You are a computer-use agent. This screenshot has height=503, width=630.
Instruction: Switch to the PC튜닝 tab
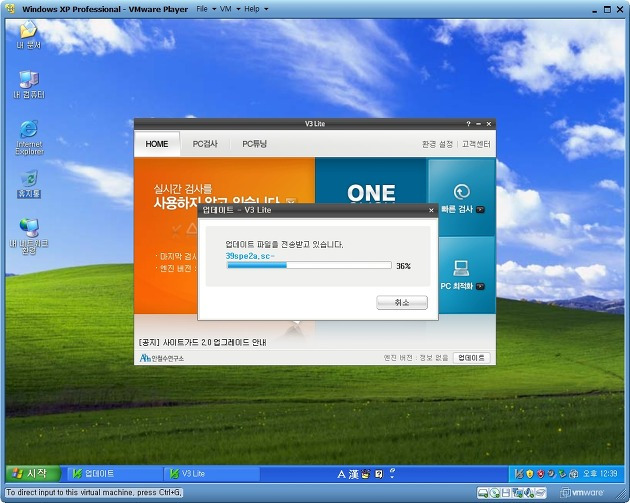pos(254,144)
